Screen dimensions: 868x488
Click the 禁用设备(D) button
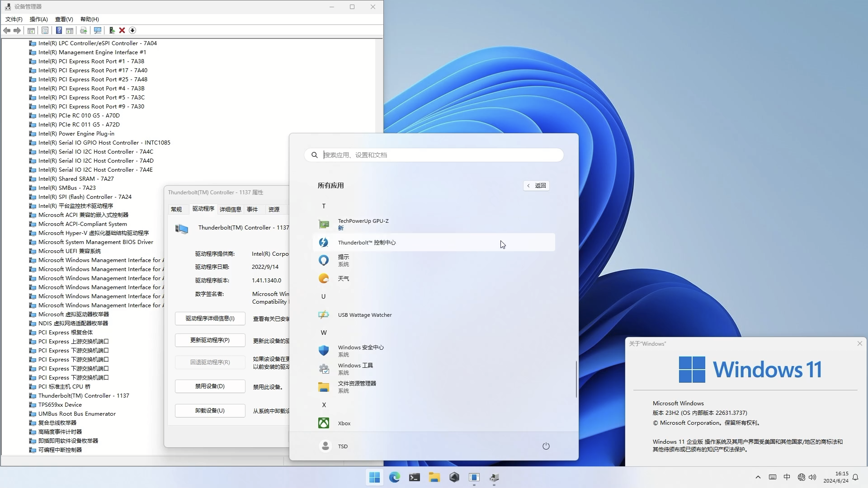209,386
